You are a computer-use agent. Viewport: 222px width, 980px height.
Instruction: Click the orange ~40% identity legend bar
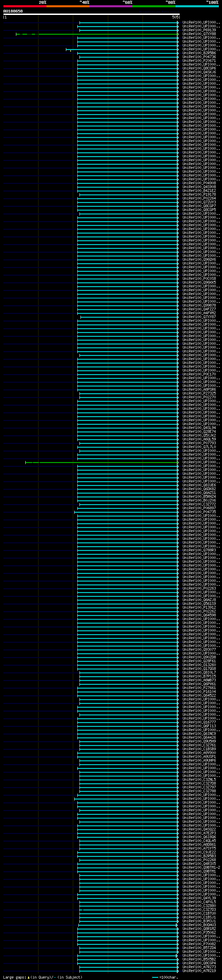coord(68,6)
